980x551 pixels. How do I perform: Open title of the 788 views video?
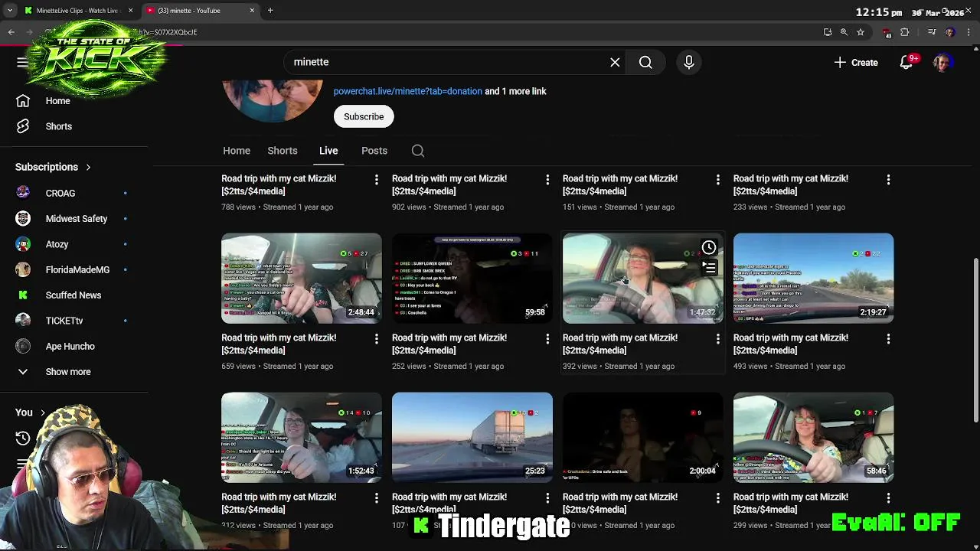tap(279, 184)
